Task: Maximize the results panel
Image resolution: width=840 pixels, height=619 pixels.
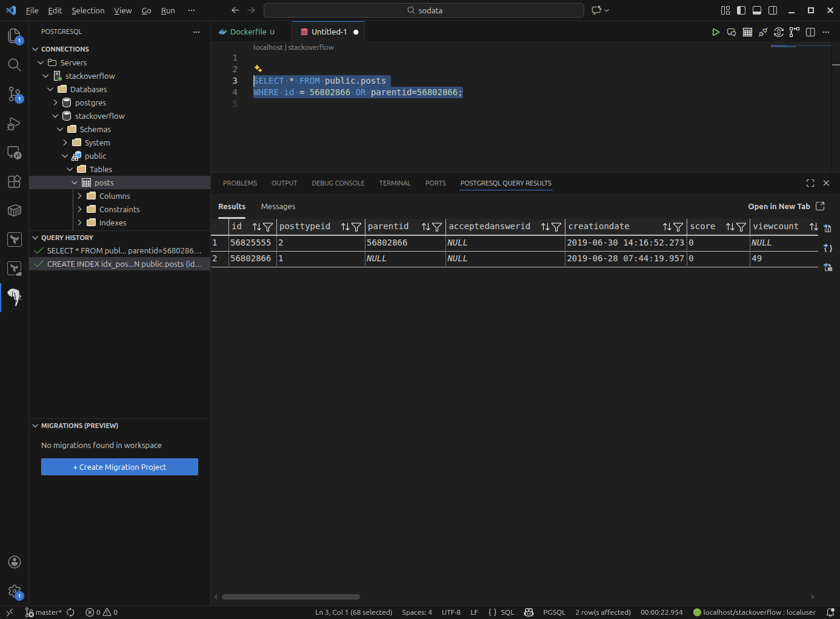Action: pyautogui.click(x=810, y=183)
